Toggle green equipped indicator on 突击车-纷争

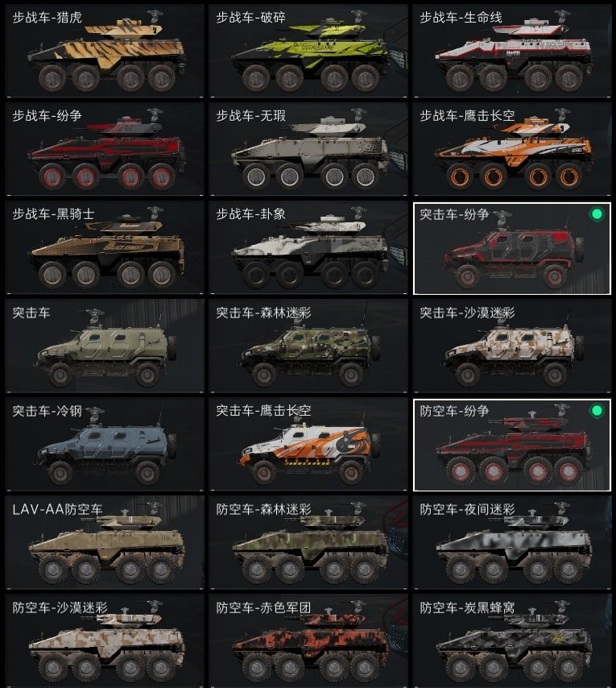[x=597, y=214]
